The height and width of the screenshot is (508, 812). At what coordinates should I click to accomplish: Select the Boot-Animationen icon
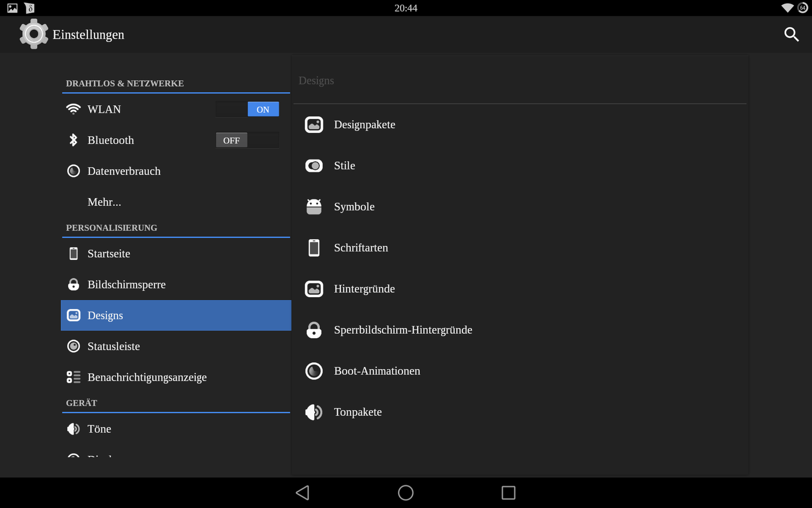pyautogui.click(x=314, y=371)
